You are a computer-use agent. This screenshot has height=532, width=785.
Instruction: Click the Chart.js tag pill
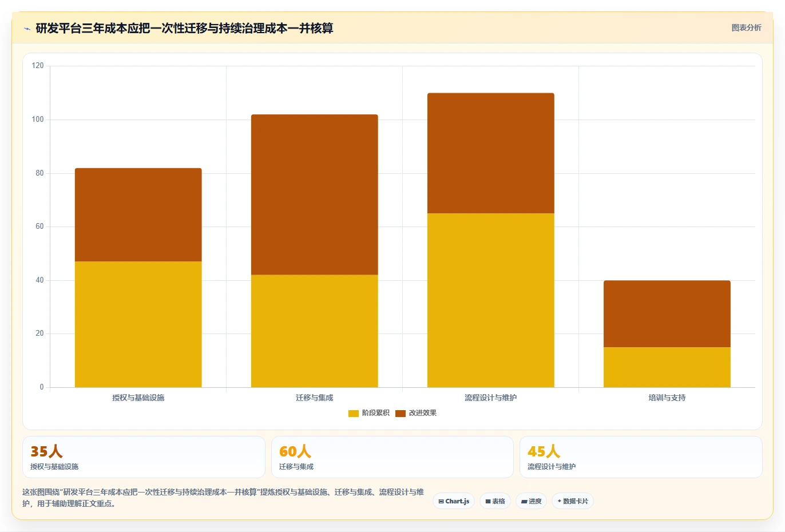(x=454, y=501)
